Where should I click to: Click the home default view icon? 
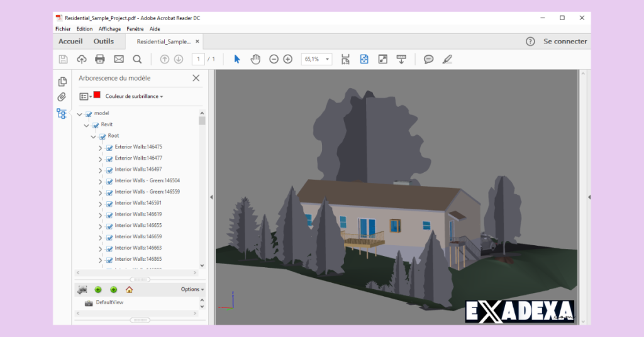[129, 290]
